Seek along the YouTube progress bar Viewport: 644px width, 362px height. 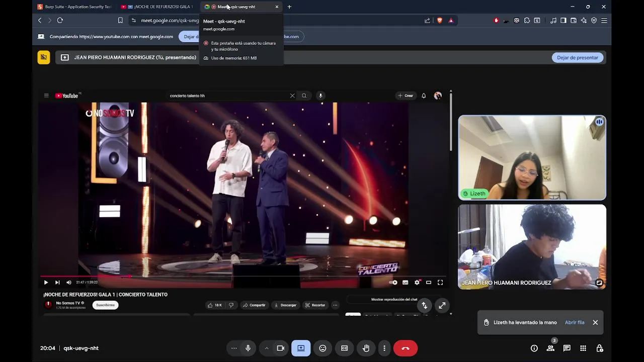pyautogui.click(x=243, y=276)
